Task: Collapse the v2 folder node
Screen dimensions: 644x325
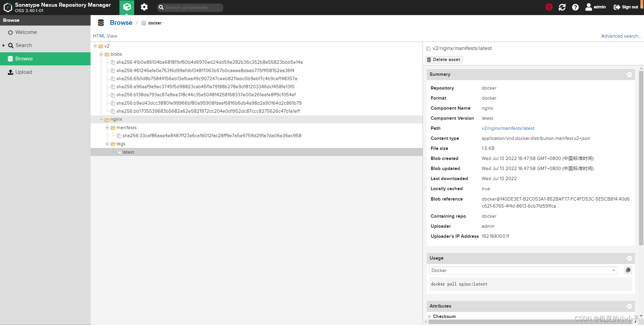Action: tap(95, 46)
